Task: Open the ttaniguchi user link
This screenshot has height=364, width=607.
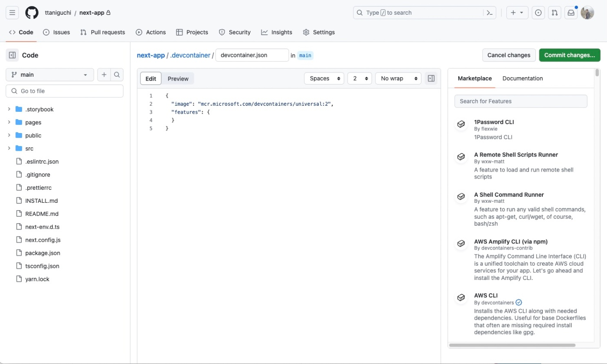Action: click(58, 13)
